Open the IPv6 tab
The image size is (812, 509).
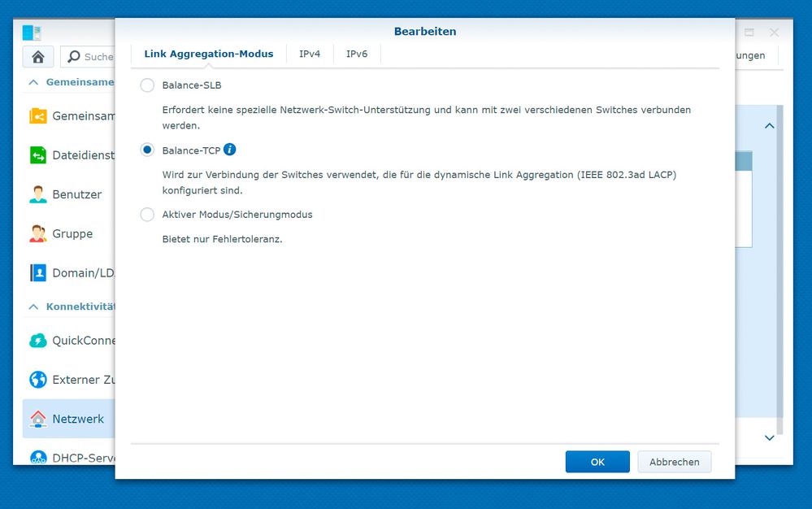click(357, 54)
